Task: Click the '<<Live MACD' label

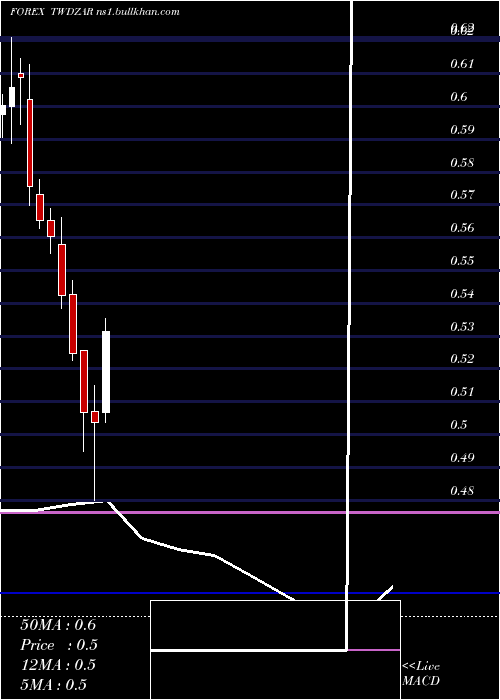Action: click(x=421, y=674)
